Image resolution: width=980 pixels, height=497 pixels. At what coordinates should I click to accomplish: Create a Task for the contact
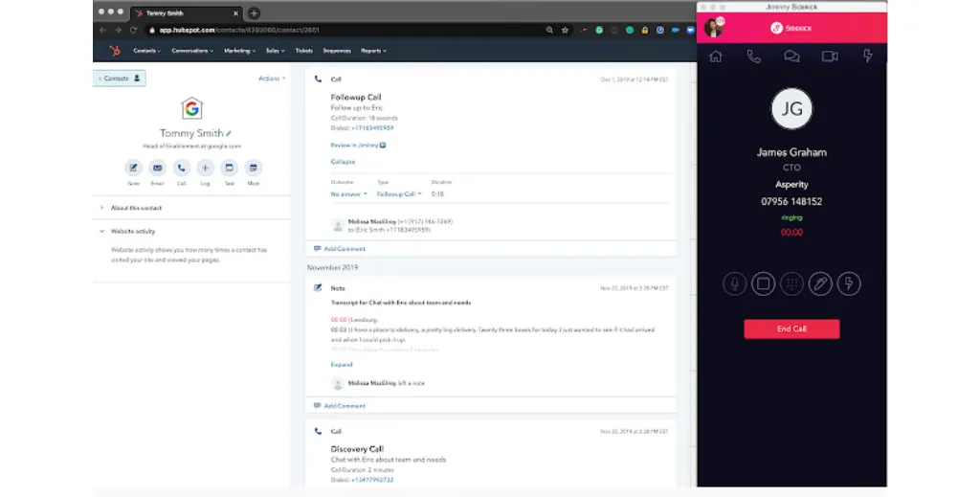pyautogui.click(x=230, y=168)
